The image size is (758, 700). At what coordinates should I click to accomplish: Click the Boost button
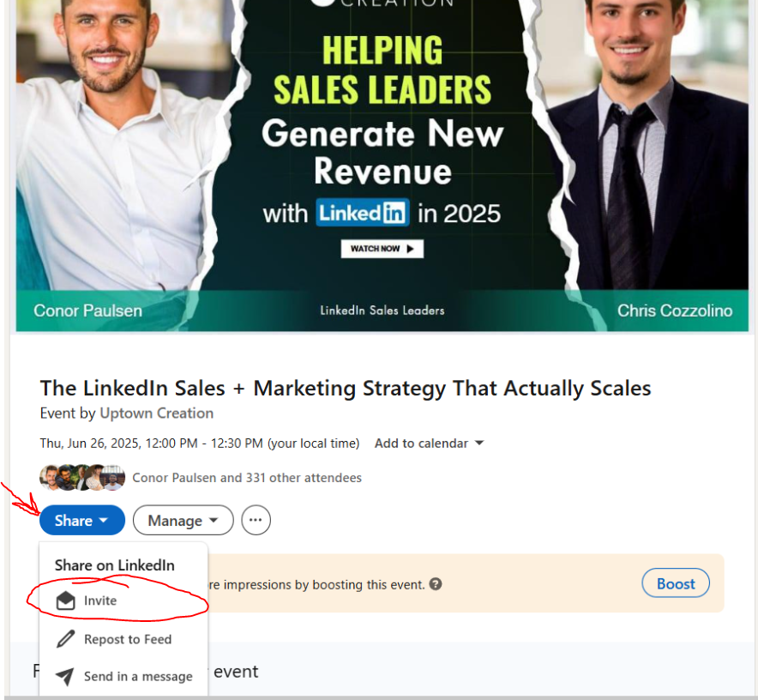[x=676, y=583]
